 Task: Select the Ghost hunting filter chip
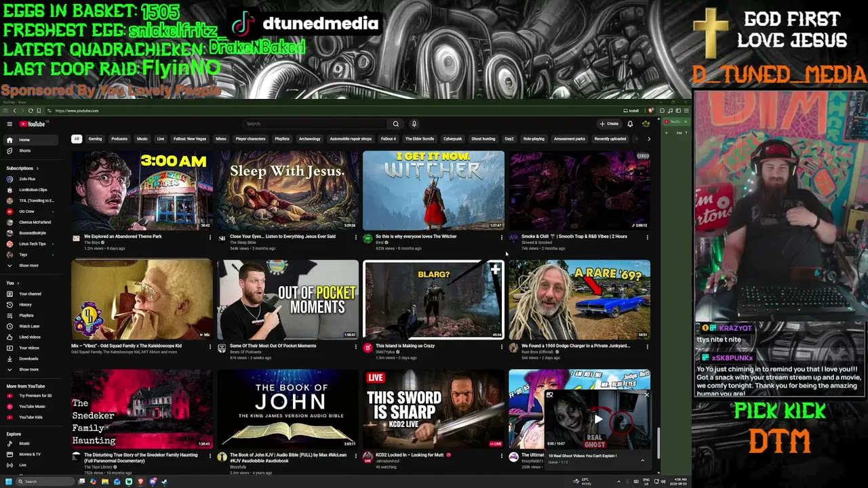click(484, 139)
